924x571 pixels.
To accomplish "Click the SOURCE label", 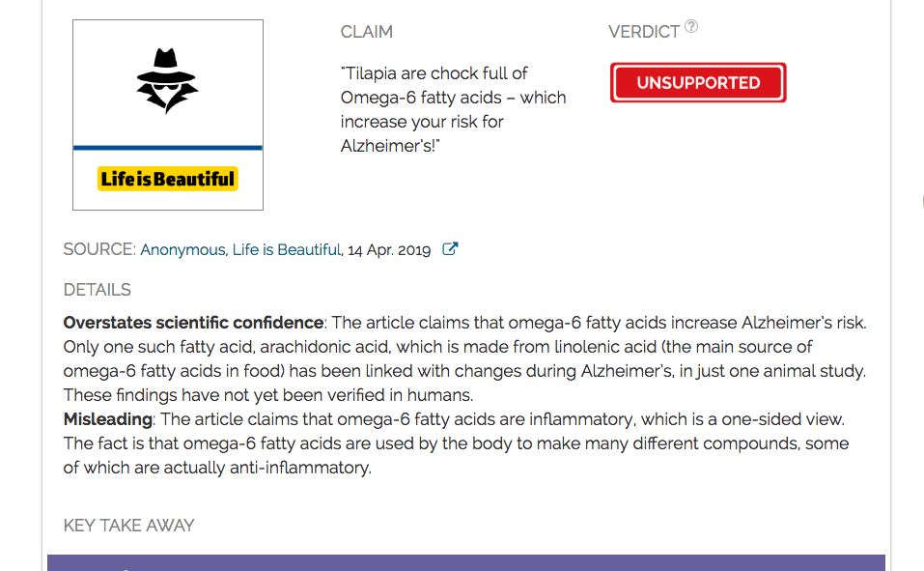I will pos(98,250).
